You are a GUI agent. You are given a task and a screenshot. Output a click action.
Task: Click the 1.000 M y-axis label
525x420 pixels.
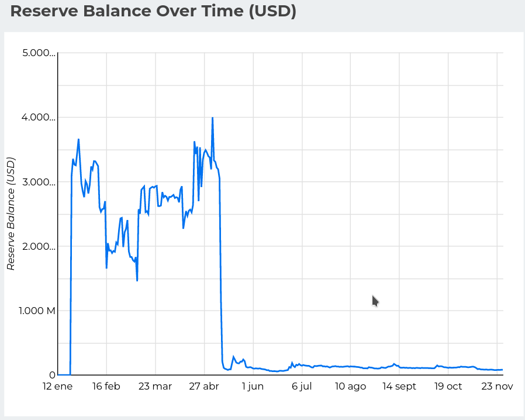coord(37,311)
